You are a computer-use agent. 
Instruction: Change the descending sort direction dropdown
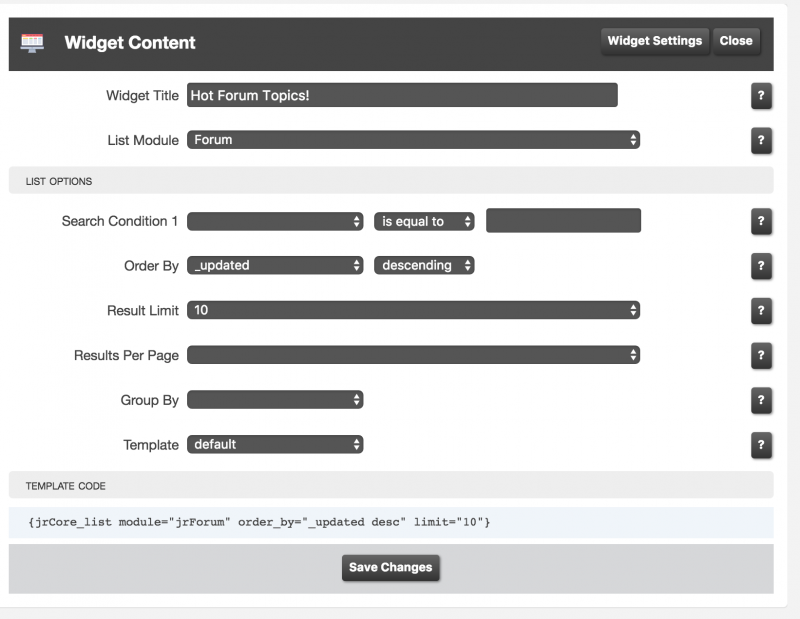(424, 266)
